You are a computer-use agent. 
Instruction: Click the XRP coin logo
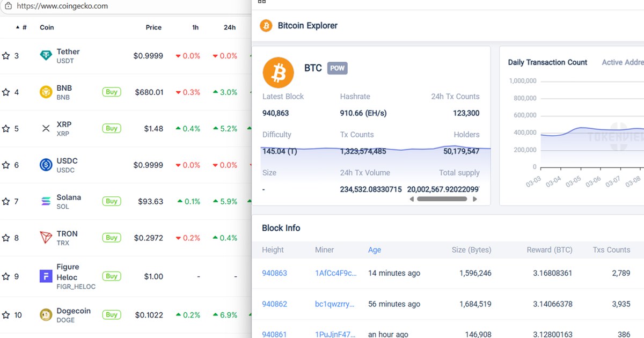pyautogui.click(x=45, y=128)
